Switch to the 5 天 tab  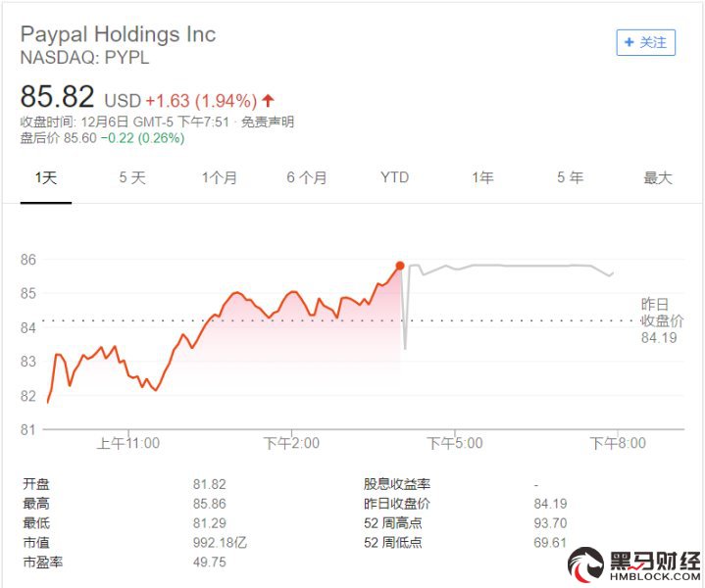point(132,177)
